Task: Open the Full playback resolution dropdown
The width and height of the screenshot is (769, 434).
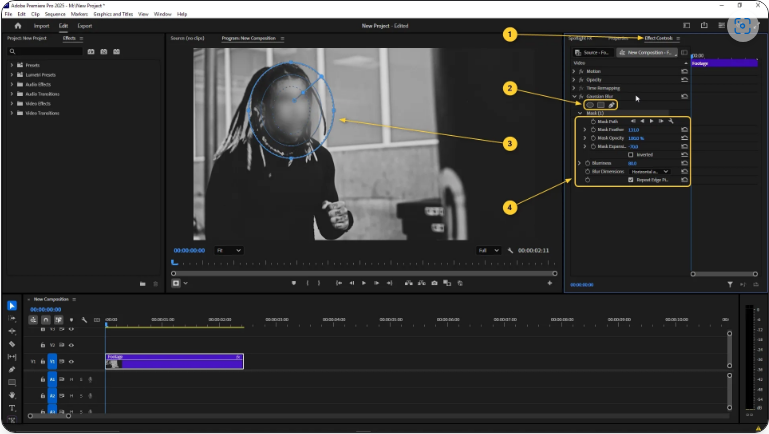Action: pos(488,250)
